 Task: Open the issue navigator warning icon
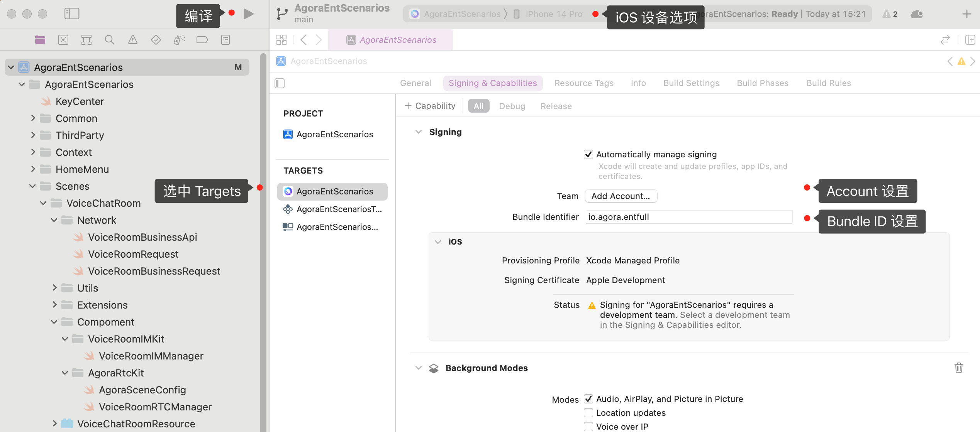133,40
